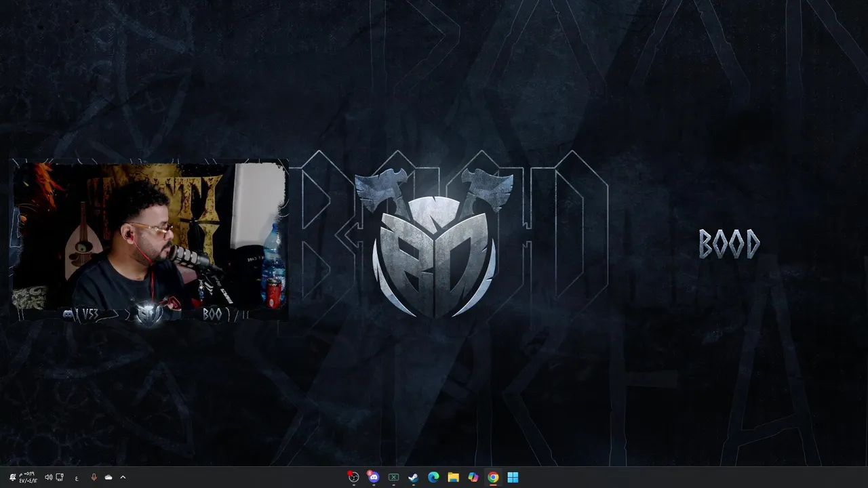Screen dimensions: 868x488
Task: Open File Explorer folder icon
Action: [x=453, y=477]
